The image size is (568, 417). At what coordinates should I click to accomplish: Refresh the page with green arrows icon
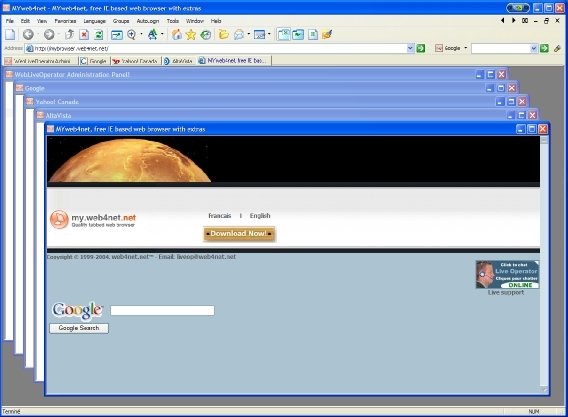pos(98,34)
